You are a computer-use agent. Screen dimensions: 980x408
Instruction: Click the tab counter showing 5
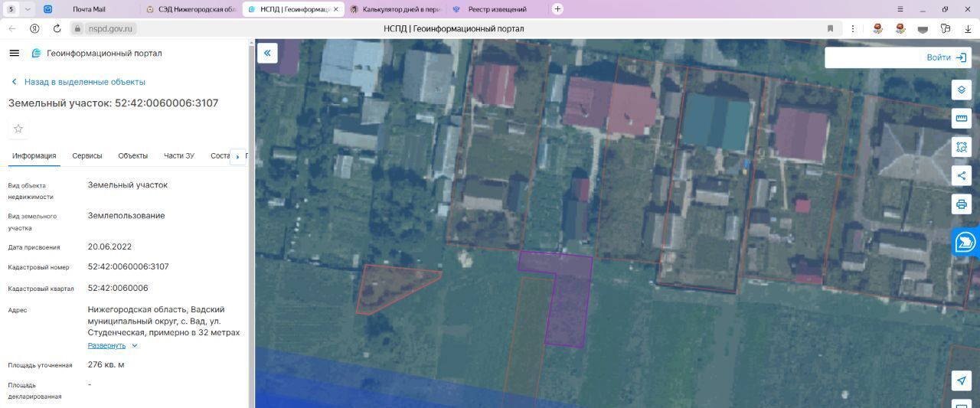point(11,9)
